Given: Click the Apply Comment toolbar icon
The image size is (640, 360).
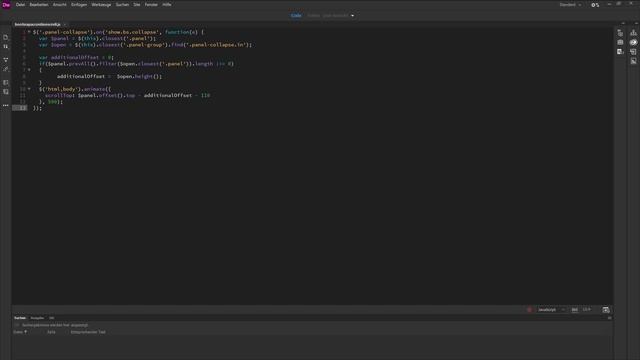Looking at the screenshot, I should (x=6, y=83).
